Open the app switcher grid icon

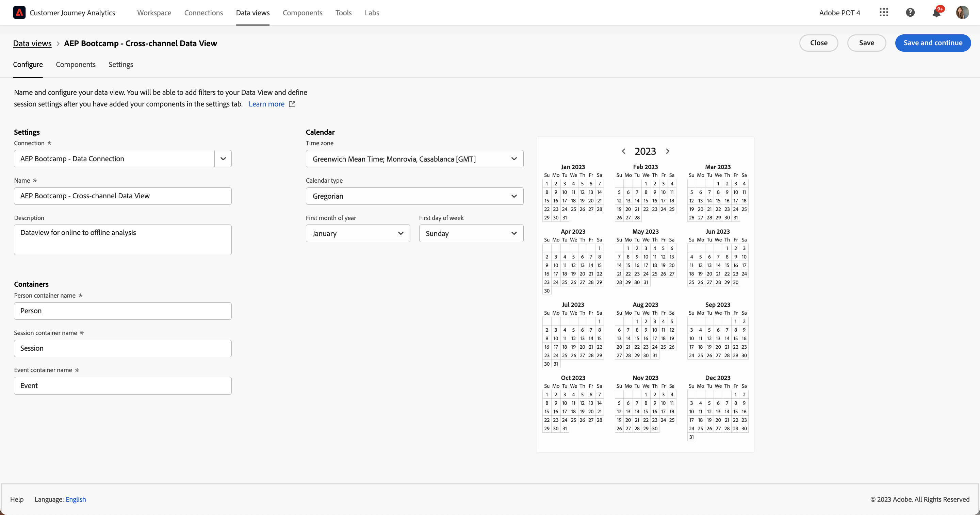[x=884, y=13]
